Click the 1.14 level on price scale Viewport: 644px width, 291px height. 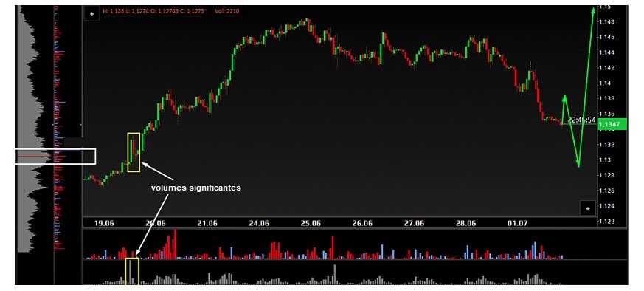606,83
